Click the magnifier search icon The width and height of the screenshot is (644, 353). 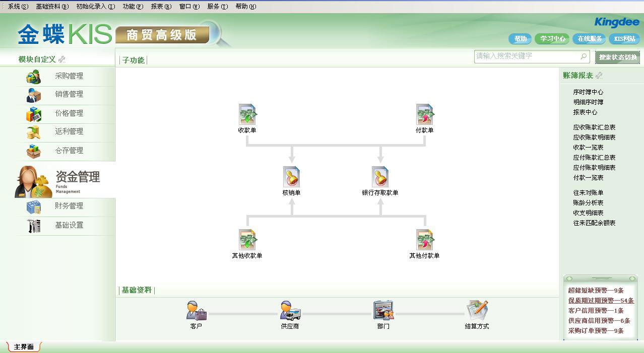click(x=584, y=56)
